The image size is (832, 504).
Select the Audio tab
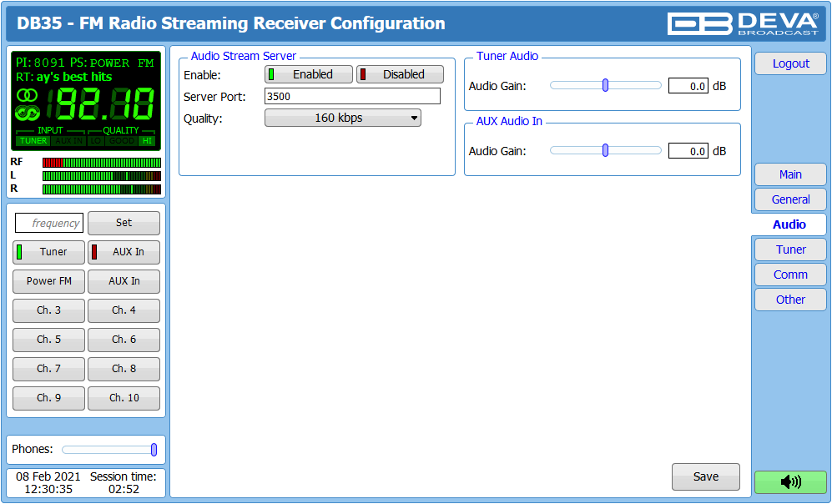point(789,224)
